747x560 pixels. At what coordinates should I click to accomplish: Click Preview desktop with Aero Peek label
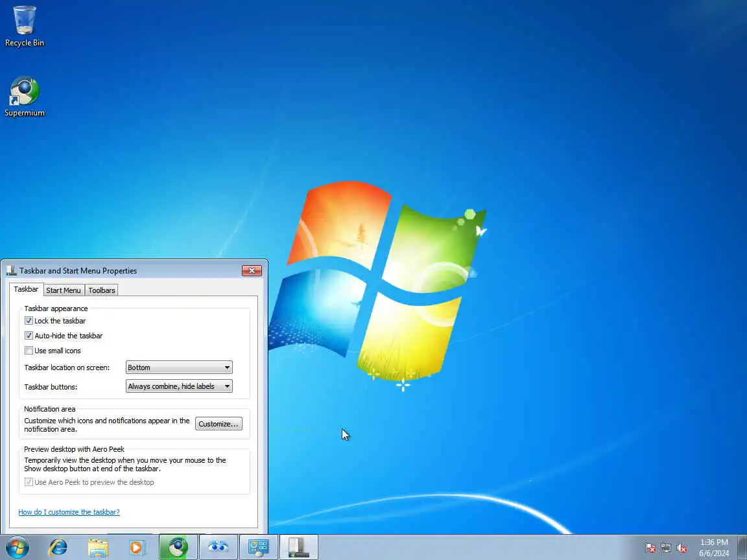[x=75, y=449]
